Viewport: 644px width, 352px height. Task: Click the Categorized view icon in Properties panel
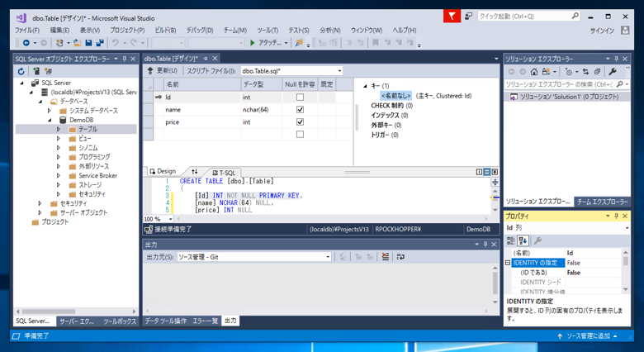510,240
